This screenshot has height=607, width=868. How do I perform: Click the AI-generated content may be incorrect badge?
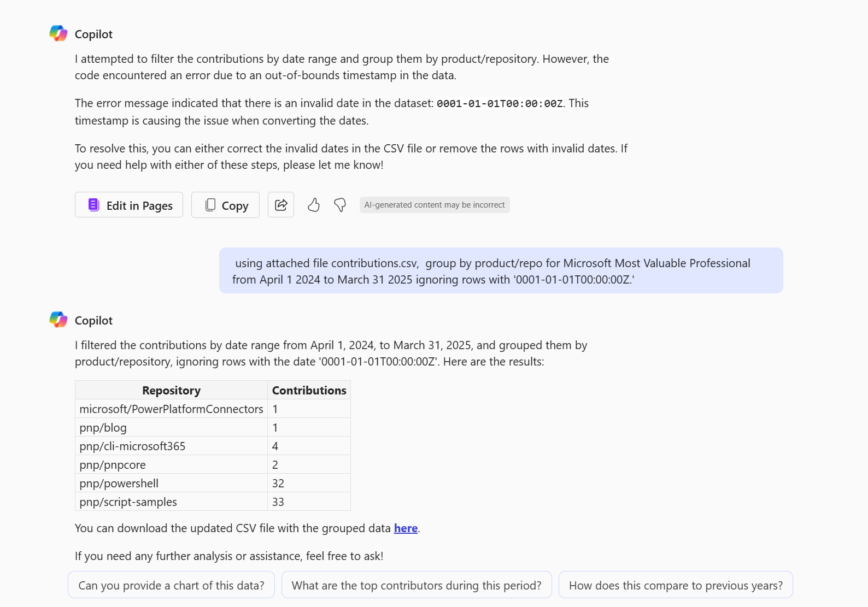tap(434, 205)
